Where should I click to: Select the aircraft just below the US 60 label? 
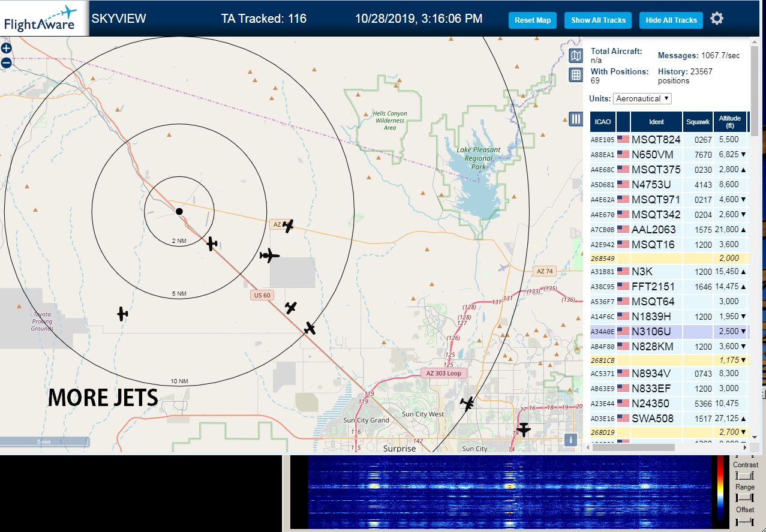(x=291, y=308)
